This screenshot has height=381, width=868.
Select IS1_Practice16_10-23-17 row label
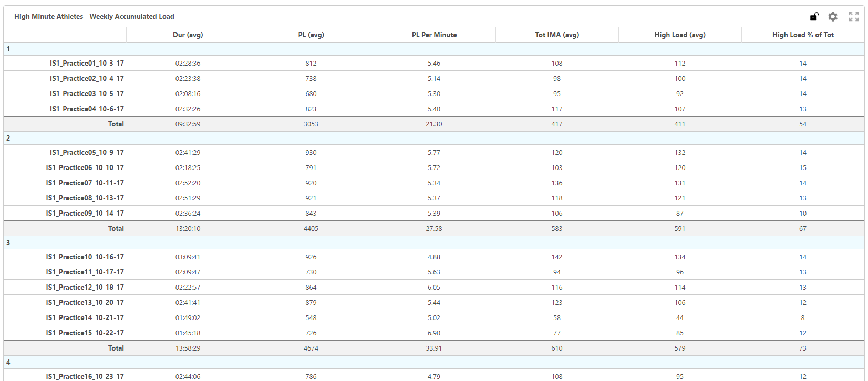point(85,376)
